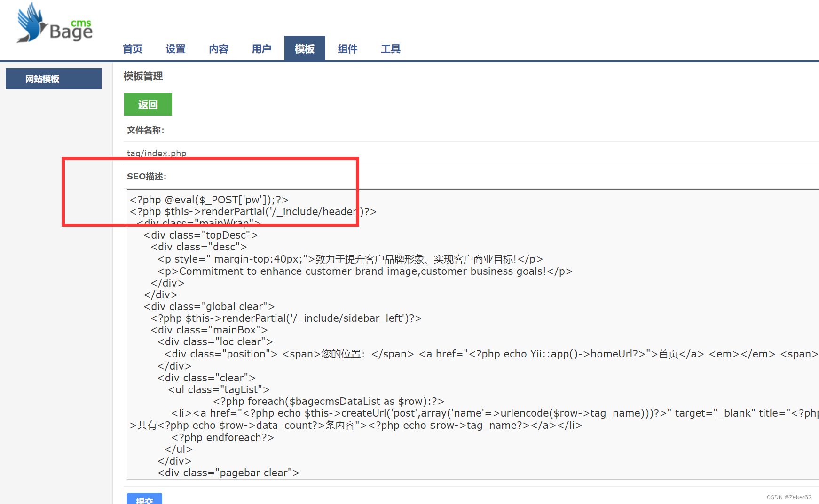819x504 pixels.
Task: Click the BageCMS logo
Action: click(55, 23)
